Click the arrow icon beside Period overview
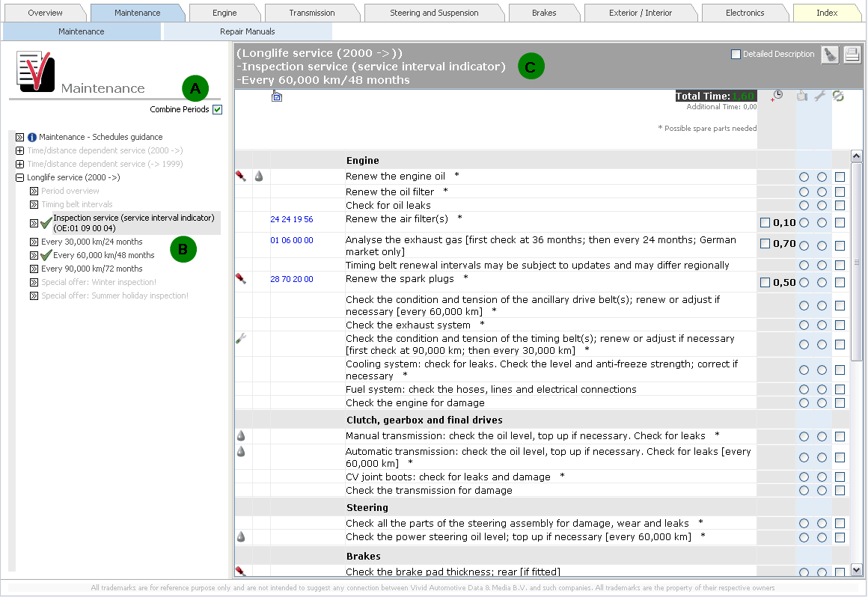 pyautogui.click(x=34, y=191)
